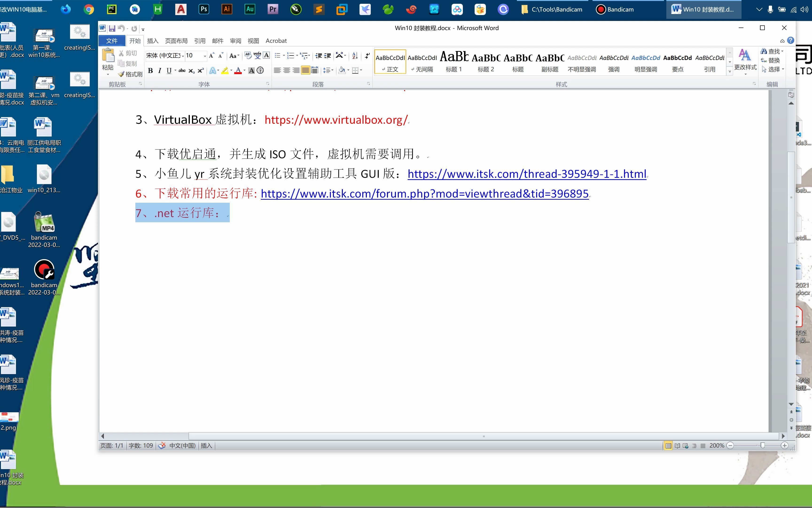Switch to the Insert (插入) ribbon tab
The image size is (812, 508).
153,41
